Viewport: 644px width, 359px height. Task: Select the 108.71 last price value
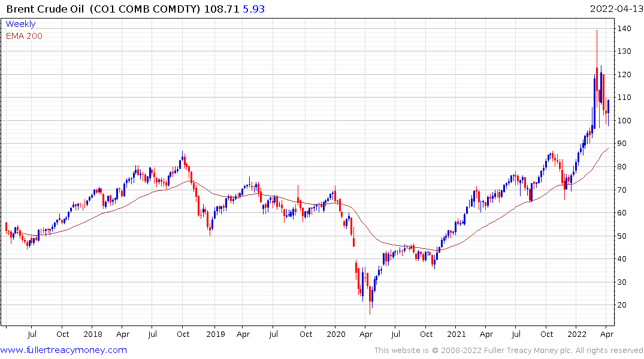(x=222, y=8)
